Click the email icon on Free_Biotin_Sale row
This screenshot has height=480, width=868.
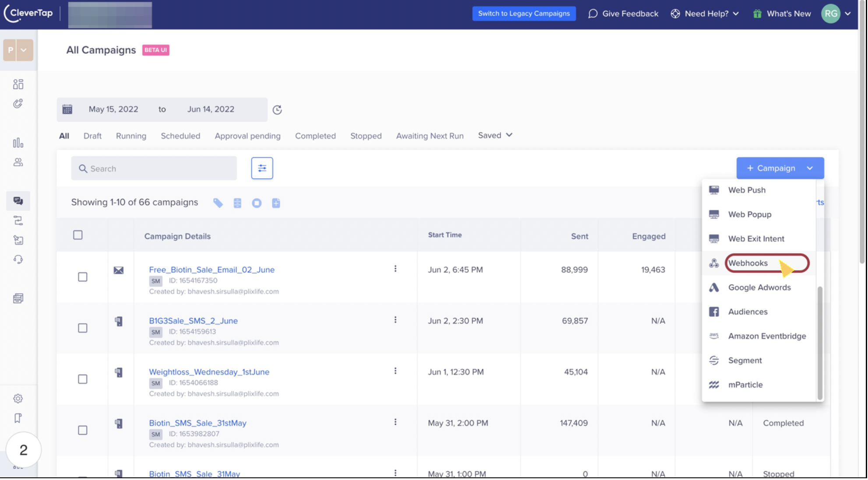tap(119, 270)
